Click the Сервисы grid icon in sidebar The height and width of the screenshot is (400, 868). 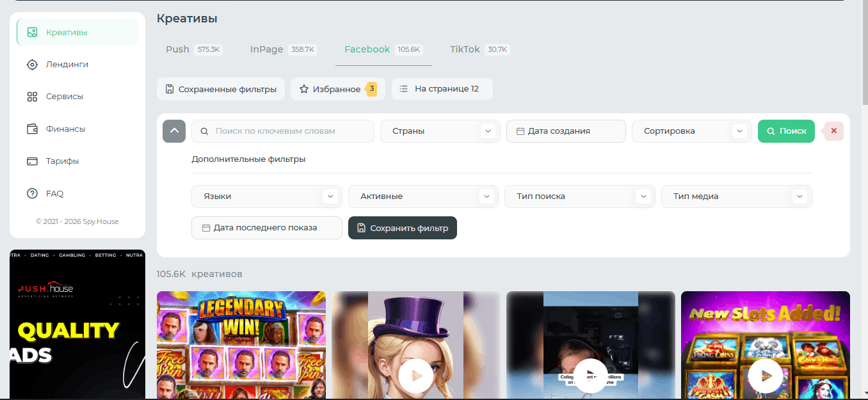point(32,97)
